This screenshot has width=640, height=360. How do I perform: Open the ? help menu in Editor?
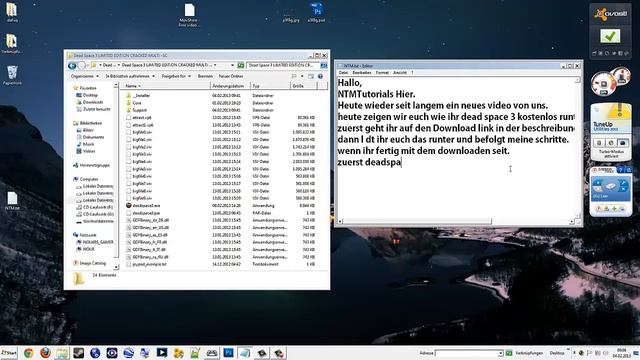pyautogui.click(x=412, y=73)
